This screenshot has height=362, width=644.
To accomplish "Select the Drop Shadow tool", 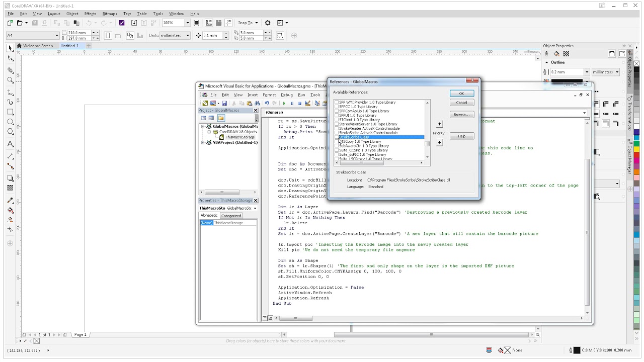I will click(10, 178).
